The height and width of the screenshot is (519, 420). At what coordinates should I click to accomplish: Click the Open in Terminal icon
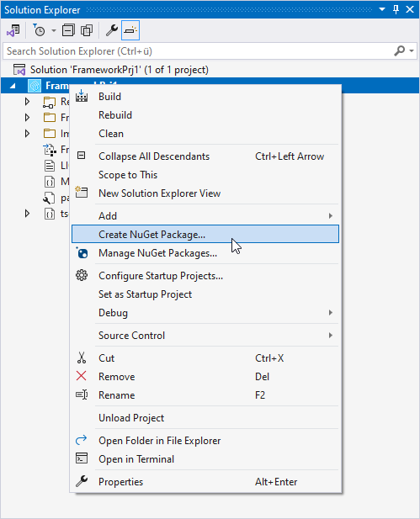point(82,458)
